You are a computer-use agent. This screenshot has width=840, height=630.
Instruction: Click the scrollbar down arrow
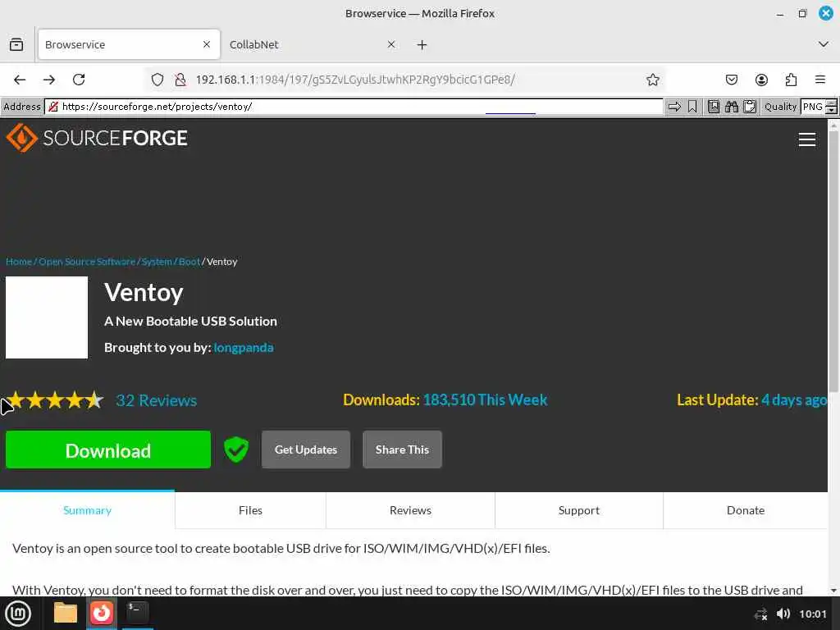[x=833, y=591]
